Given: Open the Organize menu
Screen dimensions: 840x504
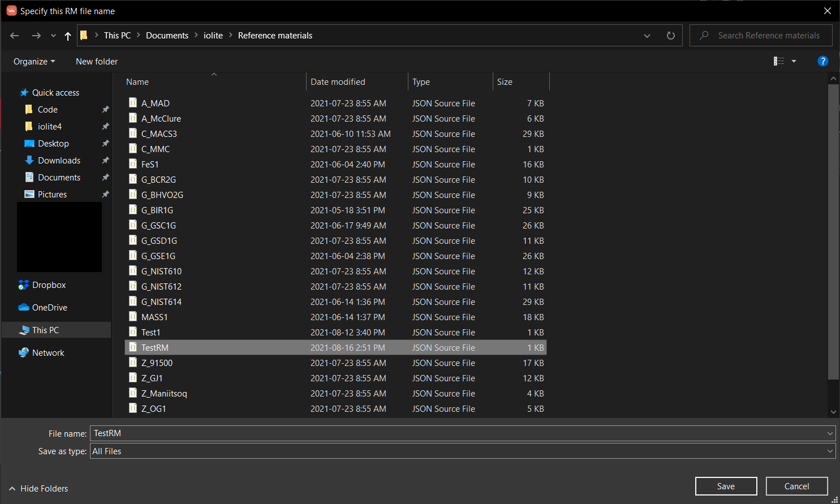Looking at the screenshot, I should pyautogui.click(x=35, y=61).
